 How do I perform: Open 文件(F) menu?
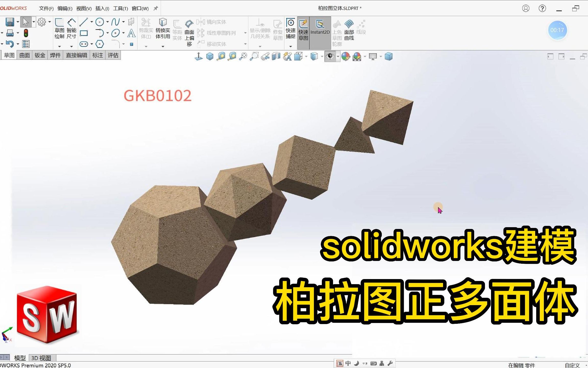click(x=46, y=8)
